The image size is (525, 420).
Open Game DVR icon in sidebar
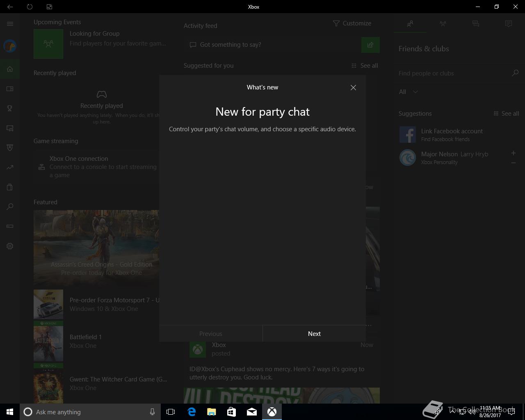10,128
